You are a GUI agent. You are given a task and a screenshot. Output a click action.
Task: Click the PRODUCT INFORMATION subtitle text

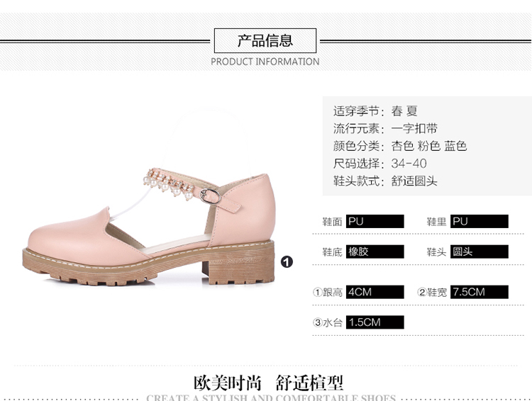(265, 62)
